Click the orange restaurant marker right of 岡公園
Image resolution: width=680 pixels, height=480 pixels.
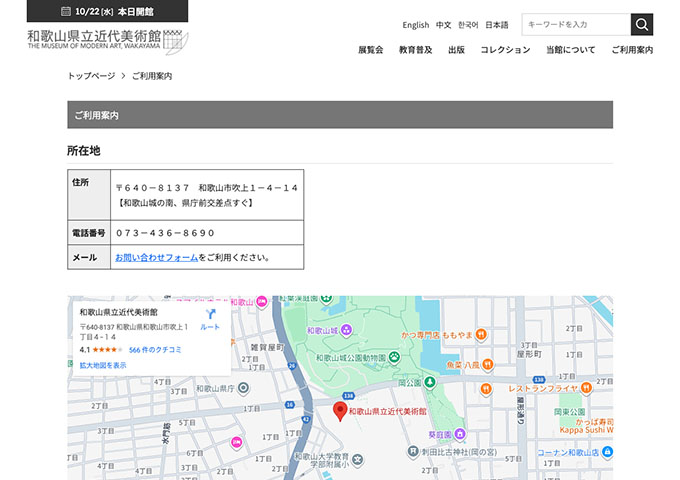tap(486, 389)
